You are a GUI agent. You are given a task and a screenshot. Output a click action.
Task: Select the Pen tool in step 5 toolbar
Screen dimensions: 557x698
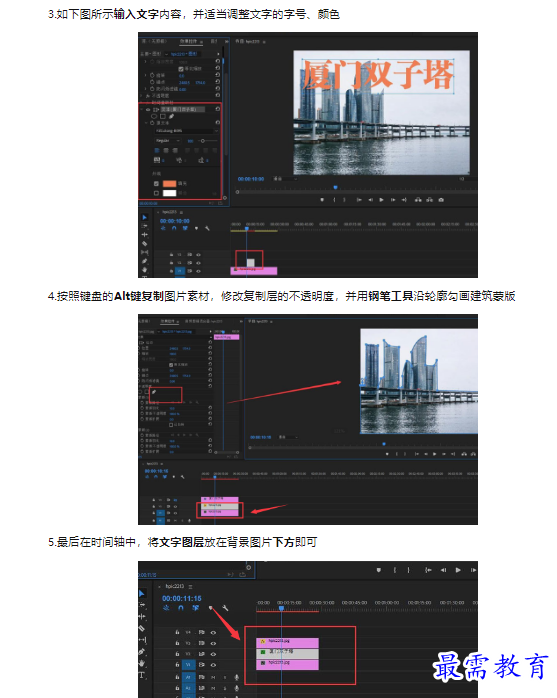[142, 651]
